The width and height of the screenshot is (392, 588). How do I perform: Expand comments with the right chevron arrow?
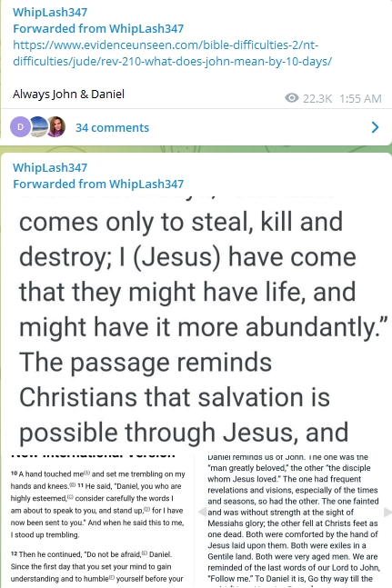pyautogui.click(x=375, y=127)
